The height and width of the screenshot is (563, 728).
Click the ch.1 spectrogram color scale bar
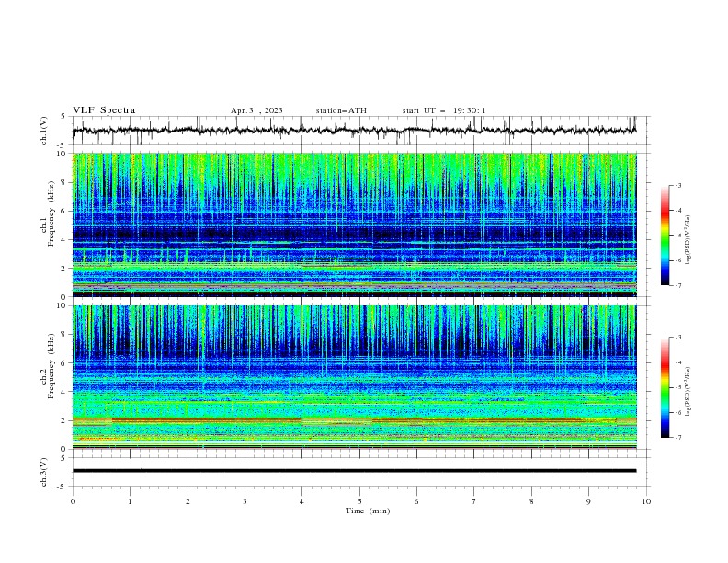[x=665, y=236]
